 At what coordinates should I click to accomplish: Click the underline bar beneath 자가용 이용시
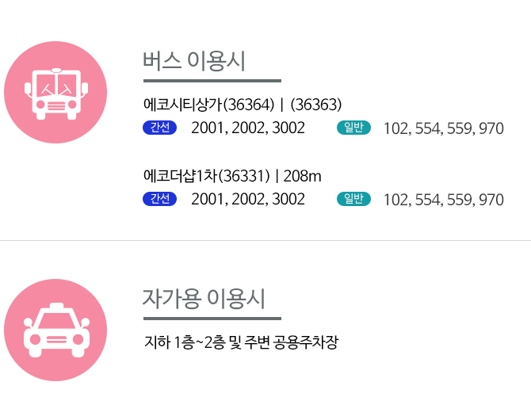tap(212, 319)
